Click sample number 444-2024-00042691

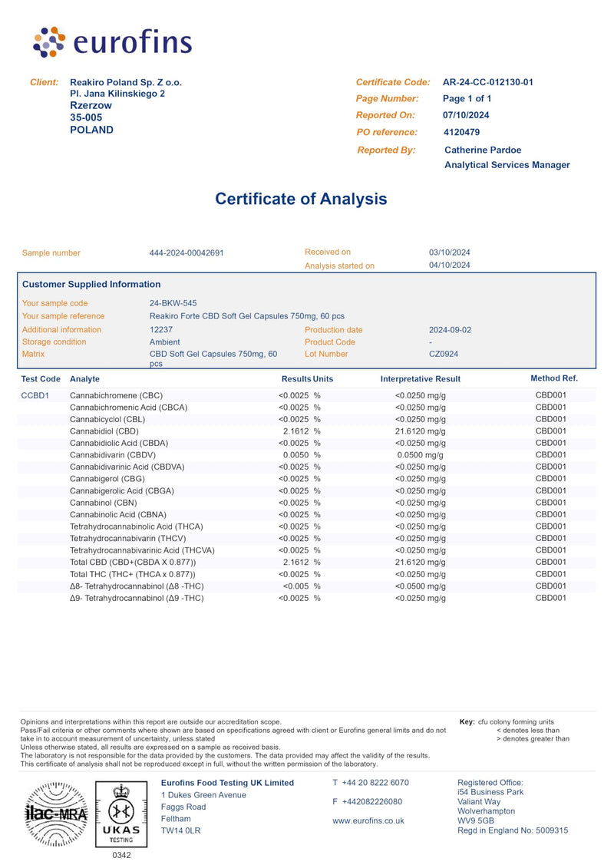pyautogui.click(x=187, y=253)
